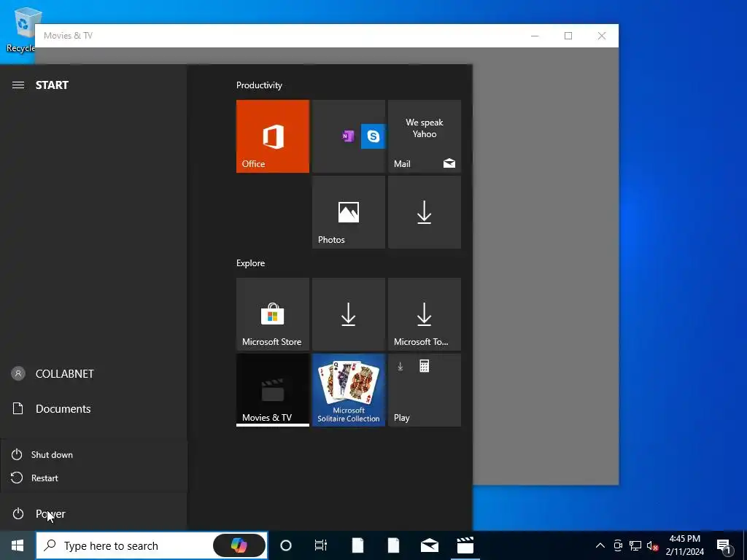
Task: Select Movies & TV taskbar icon
Action: point(465,545)
